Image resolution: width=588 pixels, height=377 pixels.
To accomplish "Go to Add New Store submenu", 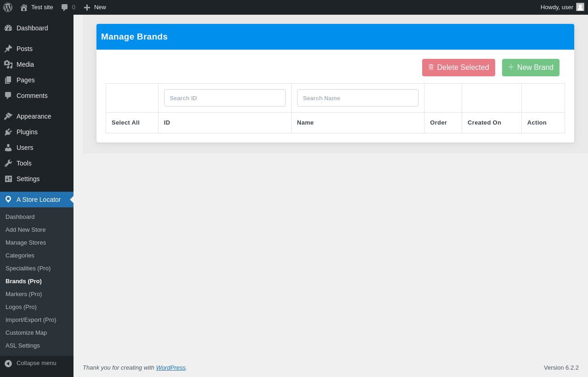I will click(x=37, y=230).
